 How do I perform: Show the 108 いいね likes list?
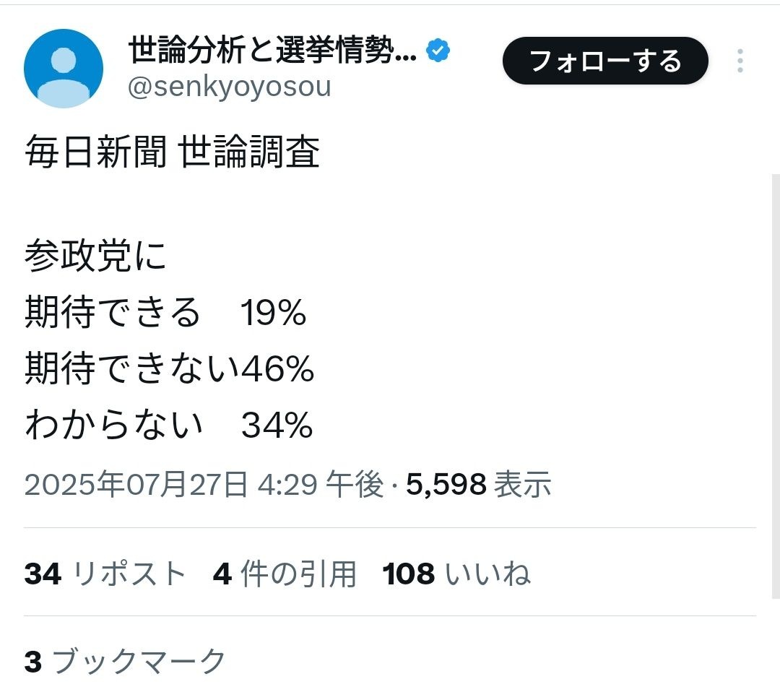(456, 574)
